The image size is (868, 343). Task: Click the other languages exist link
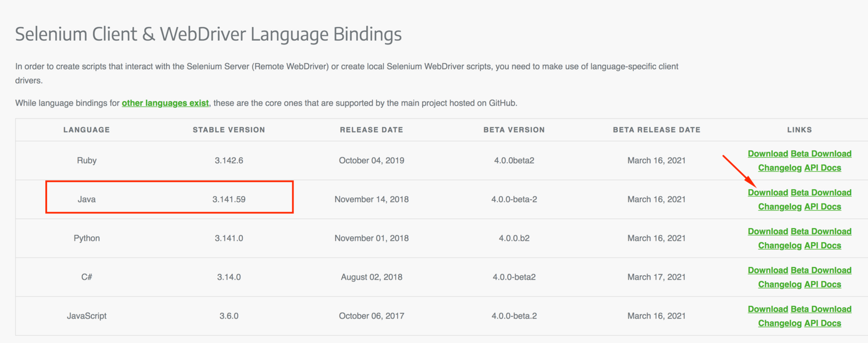(x=165, y=103)
